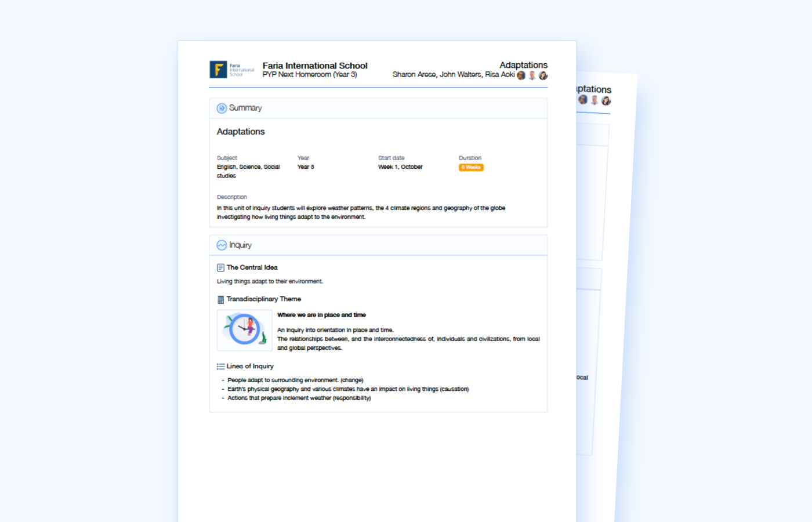Image resolution: width=812 pixels, height=522 pixels.
Task: Click 'Where we are in place and time'
Action: [x=321, y=315]
